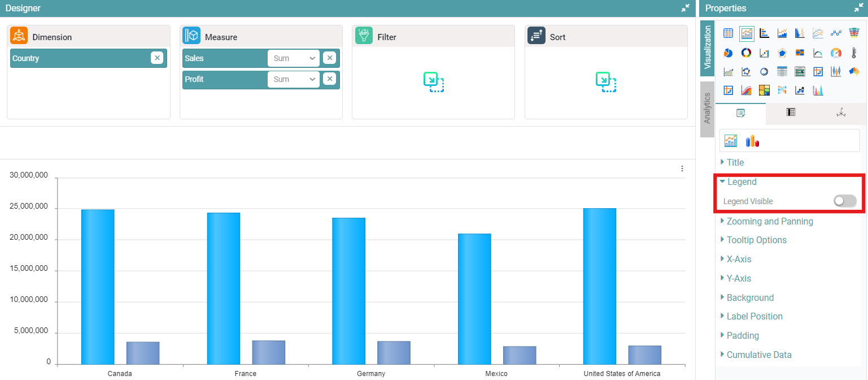The width and height of the screenshot is (868, 380).
Task: Choose the donut chart visualization
Action: pyautogui.click(x=746, y=53)
